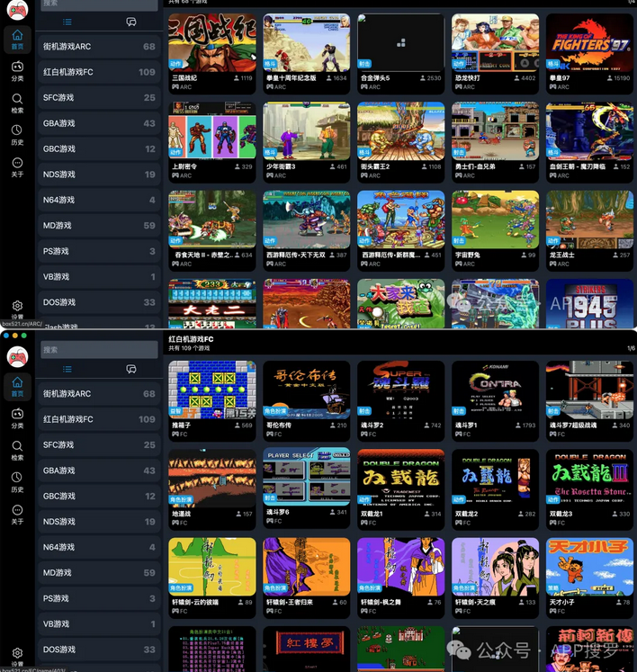This screenshot has height=672, width=637.
Task: Launch the 恐龙快打 game card
Action: pyautogui.click(x=495, y=54)
